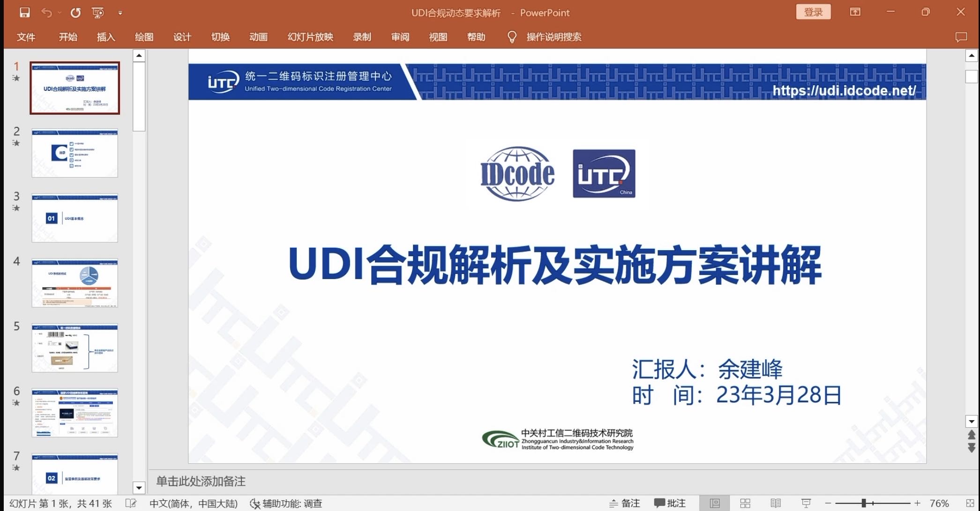Start Slide Show view from status bar
The width and height of the screenshot is (980, 511).
point(806,504)
